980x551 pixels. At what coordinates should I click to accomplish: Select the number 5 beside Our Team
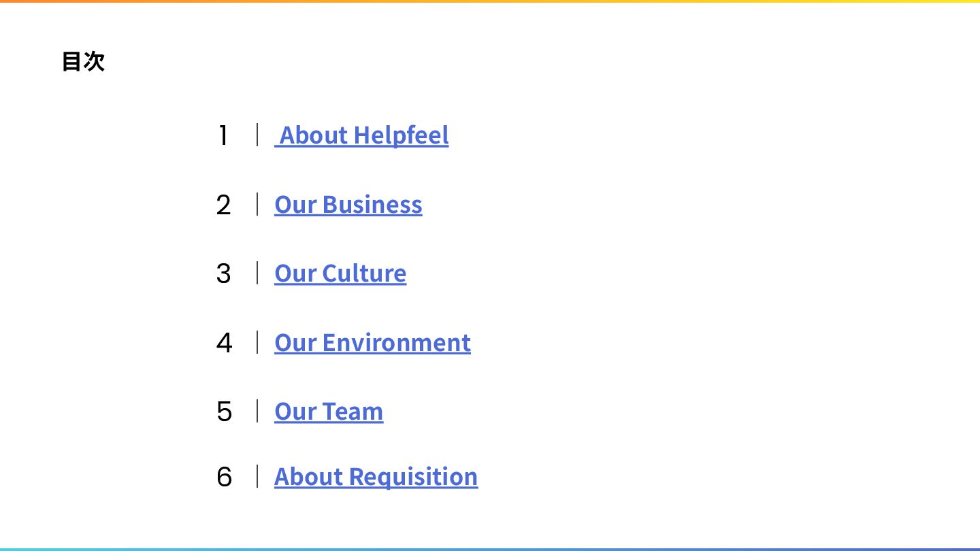tap(224, 412)
